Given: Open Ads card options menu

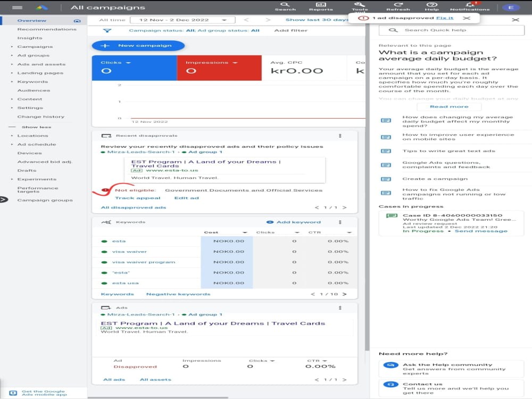Looking at the screenshot, I should coord(340,307).
